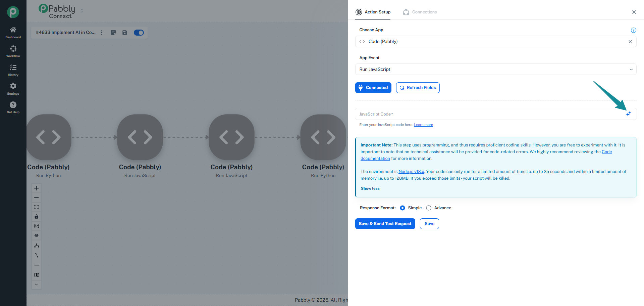Expand the canvas toolbar chevron

tap(37, 285)
